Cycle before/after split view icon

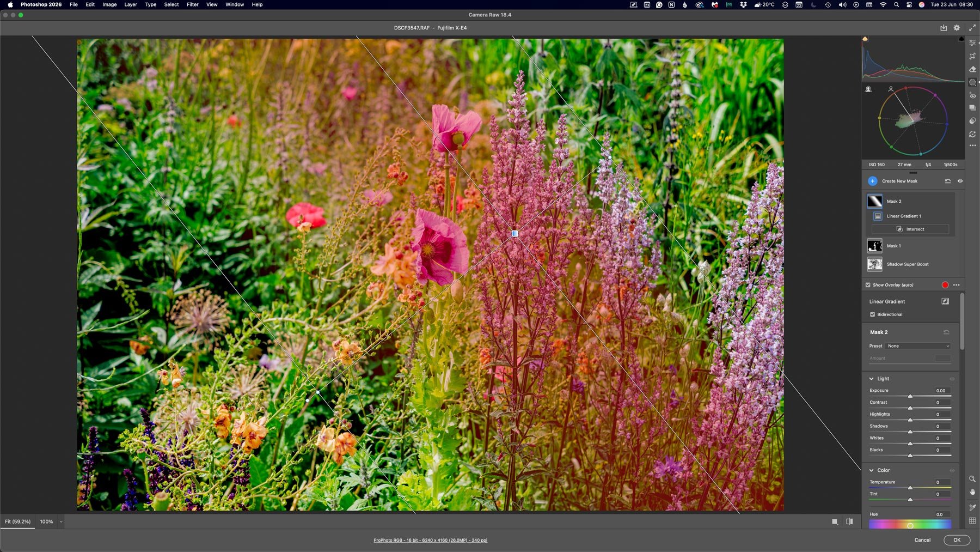click(849, 521)
